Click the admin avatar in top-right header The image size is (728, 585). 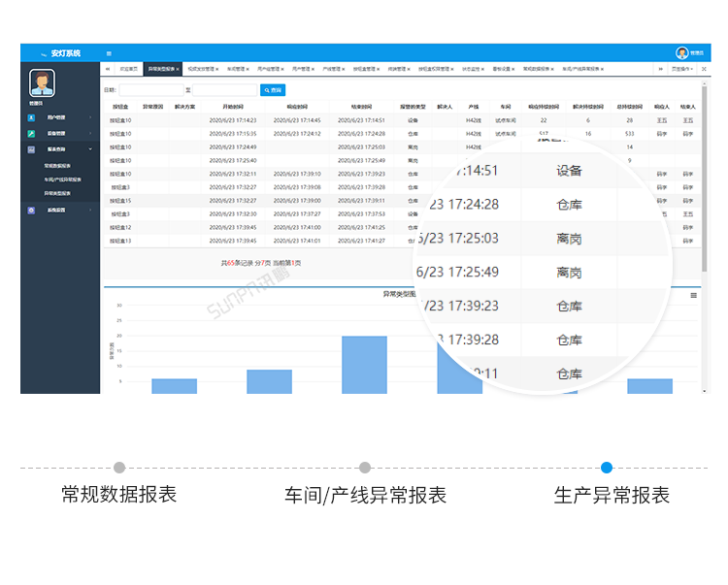(x=682, y=53)
